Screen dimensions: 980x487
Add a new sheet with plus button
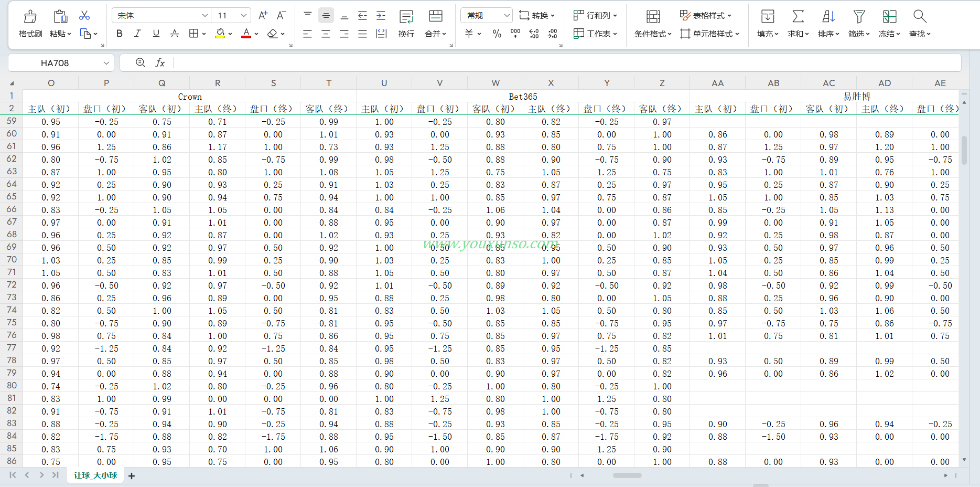132,476
